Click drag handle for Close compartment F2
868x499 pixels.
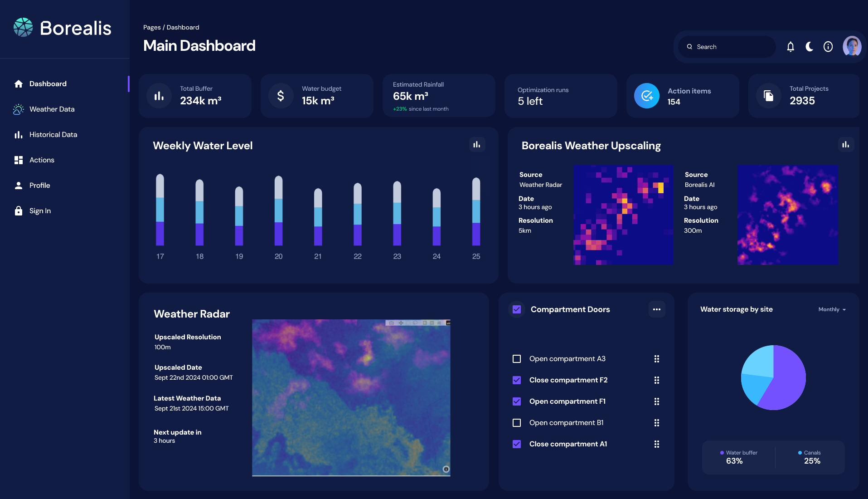pos(657,380)
